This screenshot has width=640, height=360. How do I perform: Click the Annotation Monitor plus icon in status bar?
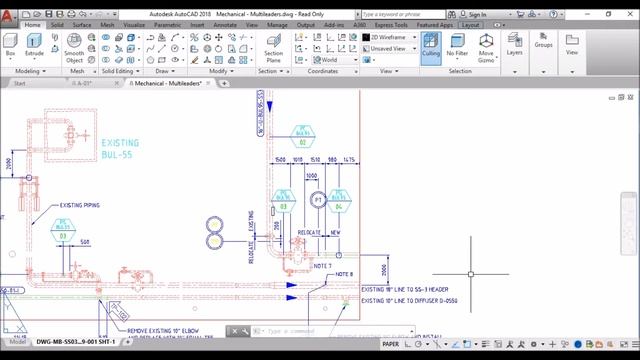[x=552, y=344]
